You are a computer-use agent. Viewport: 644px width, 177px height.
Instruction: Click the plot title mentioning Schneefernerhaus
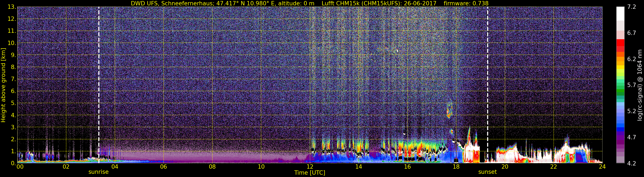pyautogui.click(x=309, y=3)
